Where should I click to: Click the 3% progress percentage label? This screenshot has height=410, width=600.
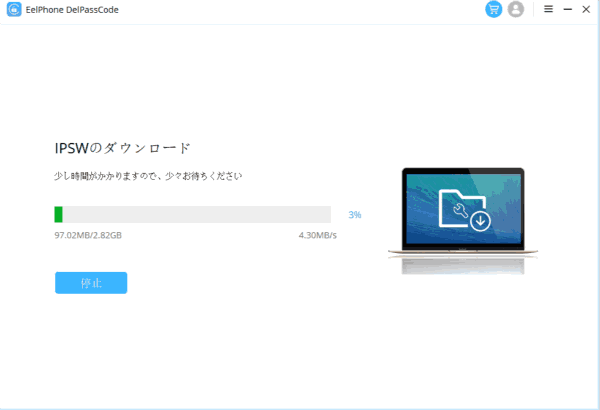355,215
